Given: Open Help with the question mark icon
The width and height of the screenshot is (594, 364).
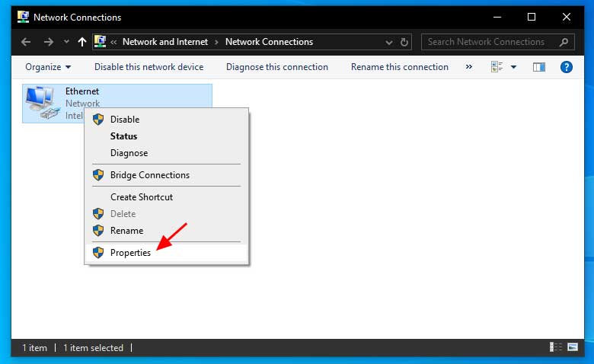Looking at the screenshot, I should [567, 67].
